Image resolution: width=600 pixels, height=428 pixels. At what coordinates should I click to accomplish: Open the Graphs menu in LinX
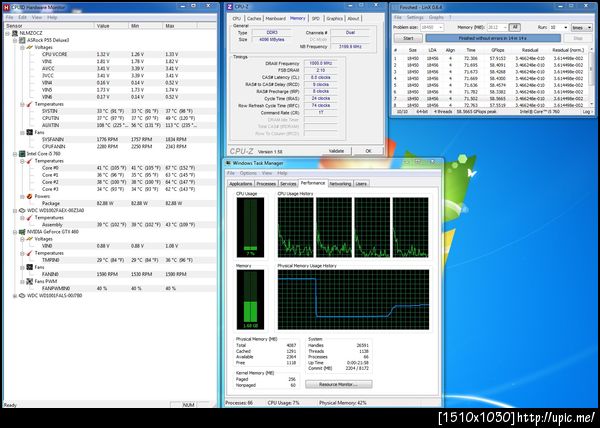(436, 18)
